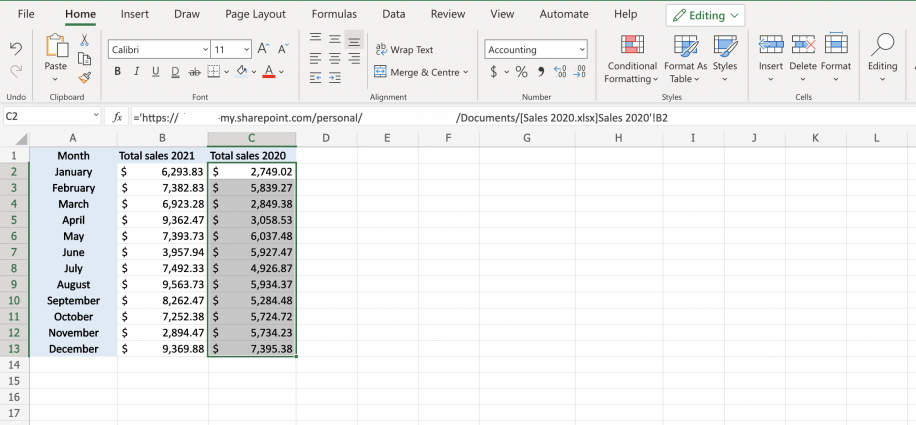Open the currency format dropdown arrow
The image size is (916, 425).
506,72
